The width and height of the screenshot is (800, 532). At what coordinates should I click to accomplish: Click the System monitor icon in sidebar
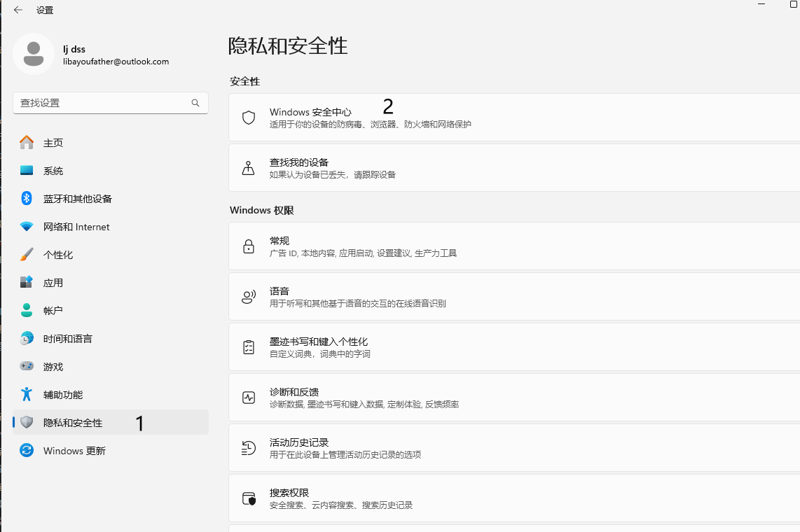pyautogui.click(x=27, y=171)
